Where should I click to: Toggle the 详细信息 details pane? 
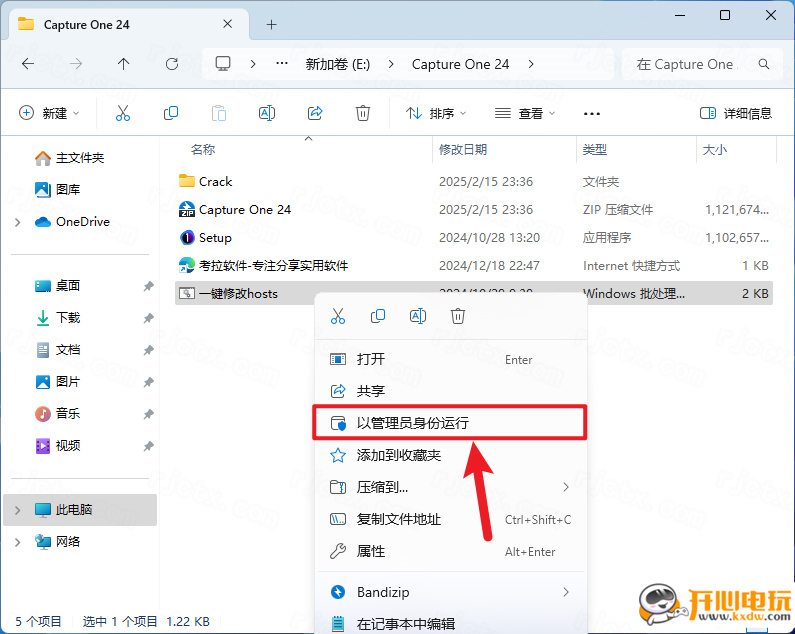[x=736, y=113]
